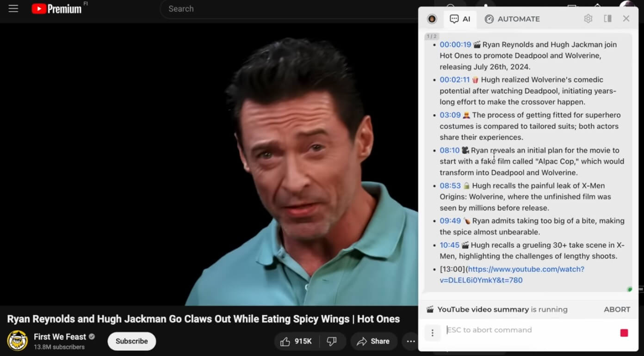Open the three-dot menu beside command input
Screen dimensions: 644x356
pyautogui.click(x=433, y=332)
